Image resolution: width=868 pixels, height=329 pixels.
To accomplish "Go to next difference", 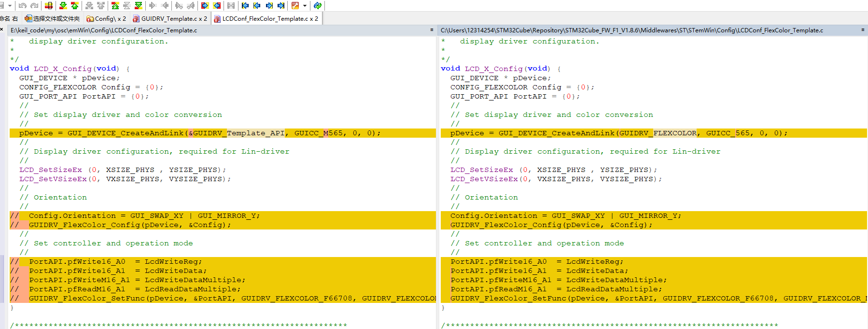I will (x=63, y=5).
